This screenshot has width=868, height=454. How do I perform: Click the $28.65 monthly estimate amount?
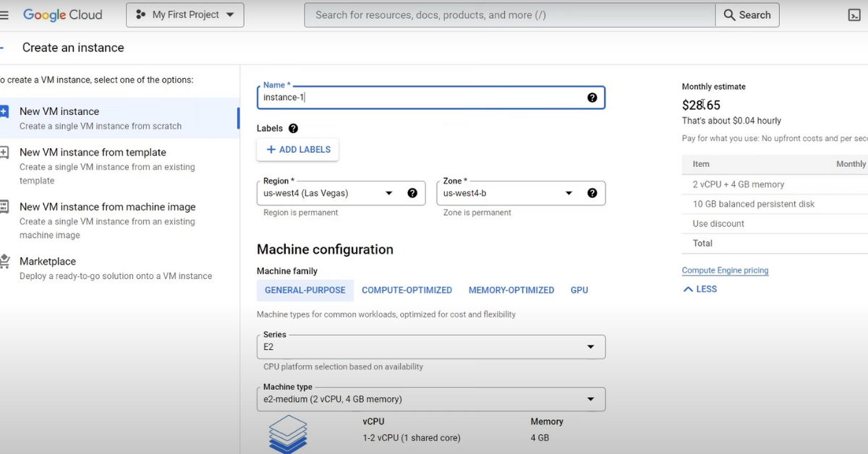pyautogui.click(x=701, y=105)
